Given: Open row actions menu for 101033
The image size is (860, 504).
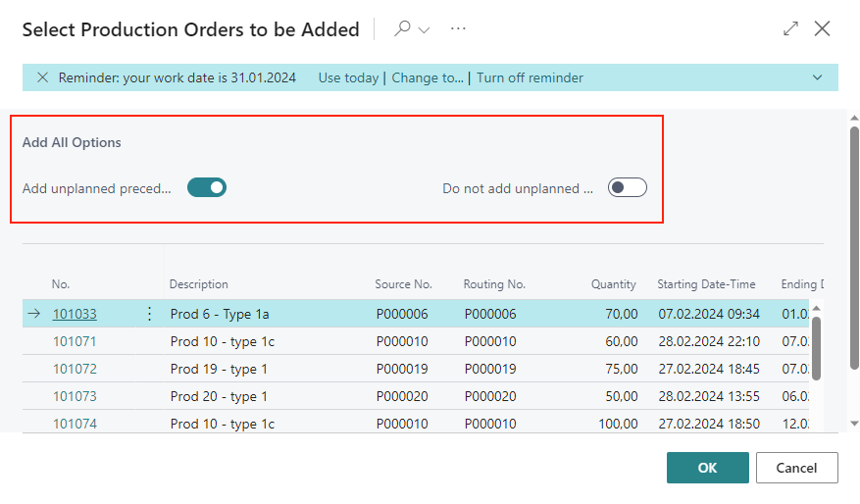Looking at the screenshot, I should click(x=149, y=314).
